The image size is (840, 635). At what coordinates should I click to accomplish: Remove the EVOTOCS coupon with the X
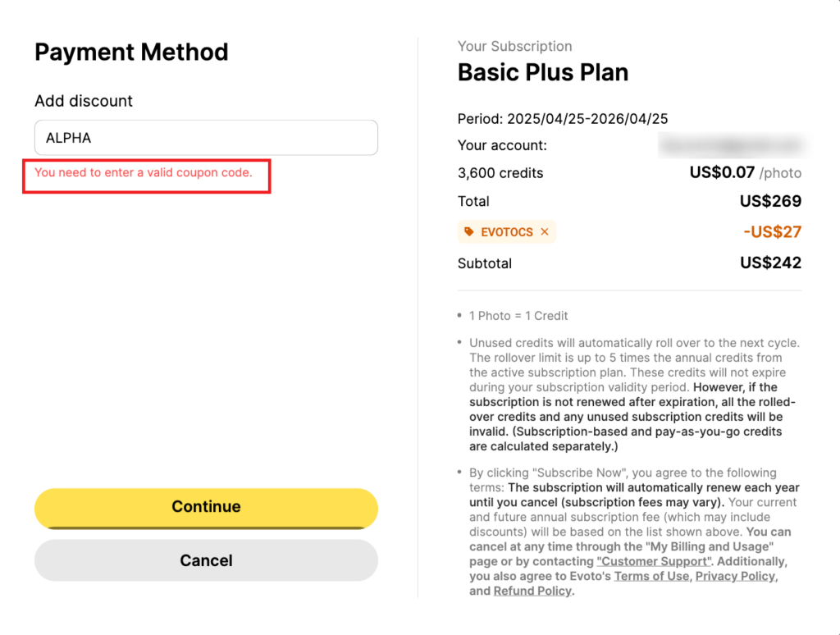(545, 231)
